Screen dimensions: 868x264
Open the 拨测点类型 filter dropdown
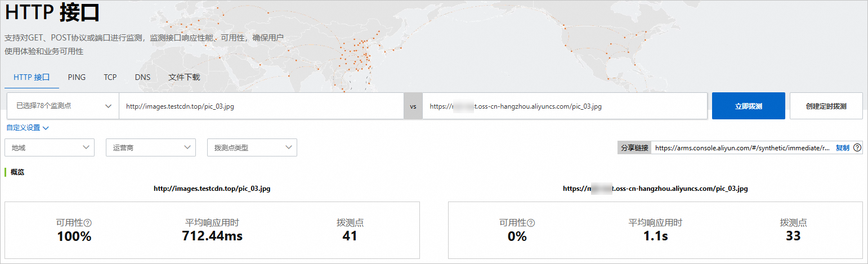point(252,147)
